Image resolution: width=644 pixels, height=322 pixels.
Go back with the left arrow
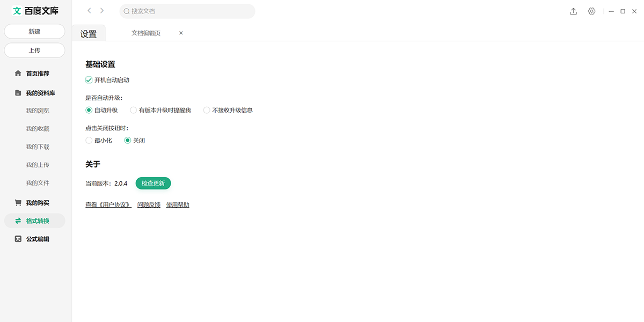click(x=89, y=11)
